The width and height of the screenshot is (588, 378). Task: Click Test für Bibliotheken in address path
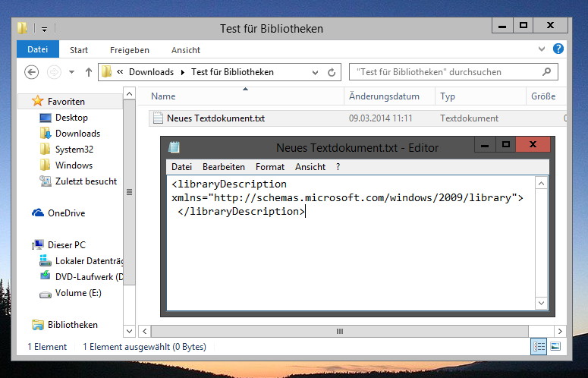tap(232, 72)
